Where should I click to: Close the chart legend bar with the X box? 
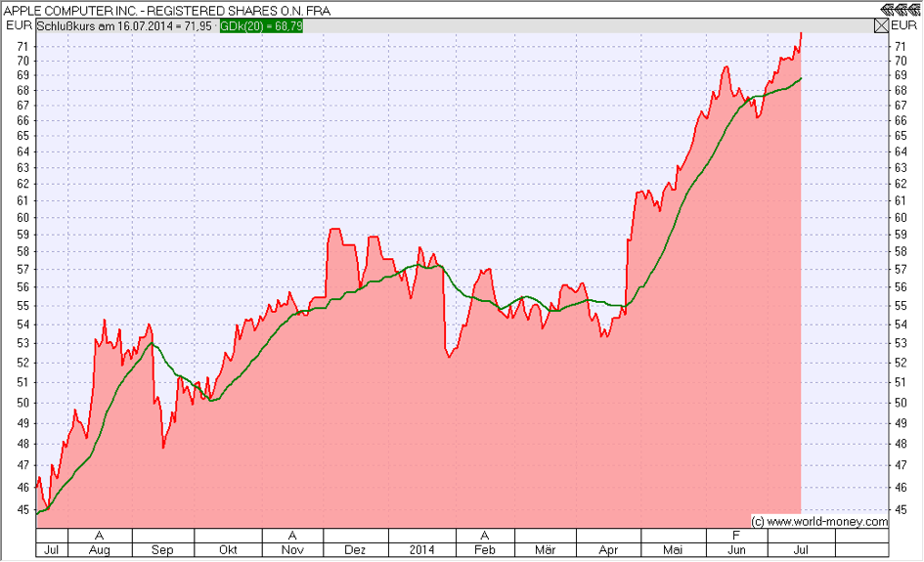coord(881,26)
